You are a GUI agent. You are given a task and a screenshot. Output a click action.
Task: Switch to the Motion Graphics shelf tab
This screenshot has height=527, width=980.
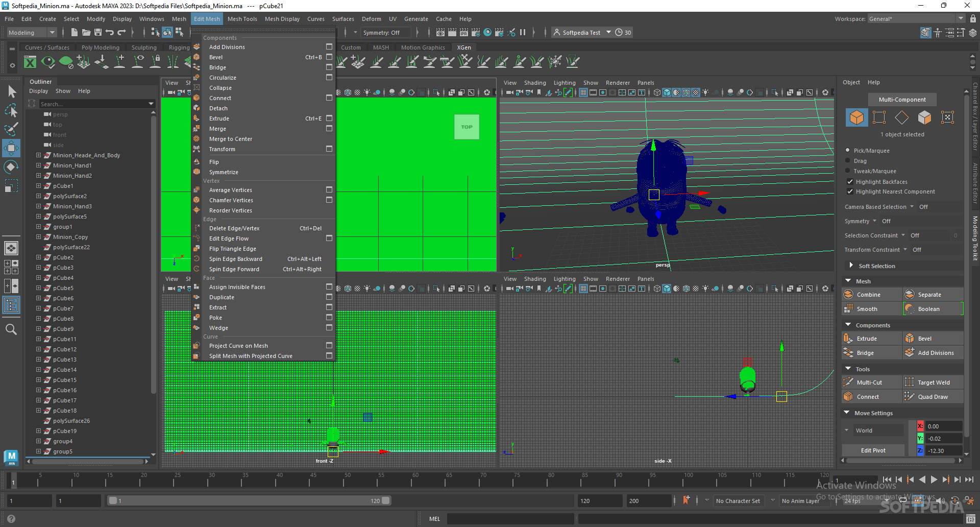[423, 47]
